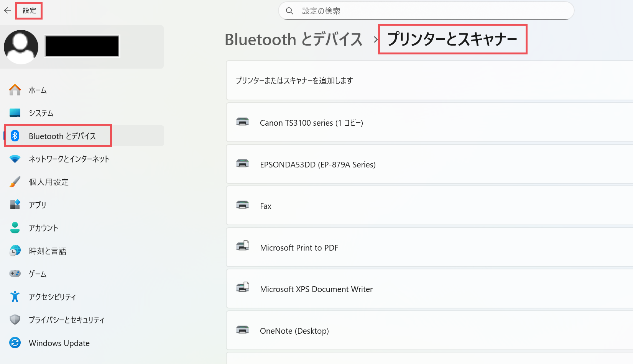The height and width of the screenshot is (364, 633).
Task: Click the search magnifier icon
Action: pyautogui.click(x=290, y=11)
